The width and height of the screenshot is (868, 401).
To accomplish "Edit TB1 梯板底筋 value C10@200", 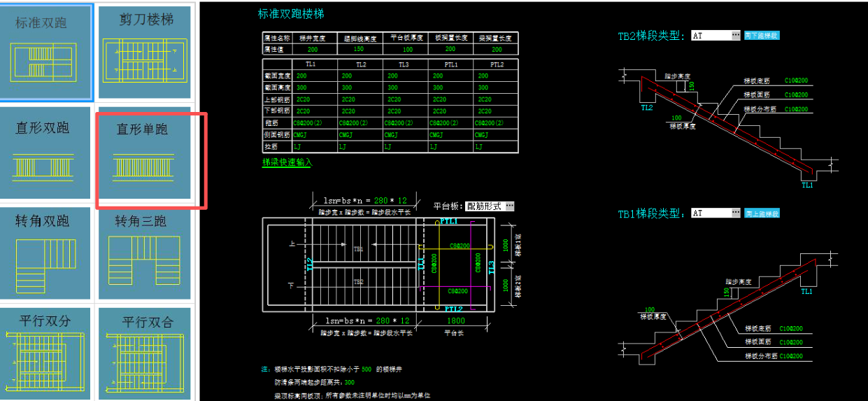I will point(791,328).
